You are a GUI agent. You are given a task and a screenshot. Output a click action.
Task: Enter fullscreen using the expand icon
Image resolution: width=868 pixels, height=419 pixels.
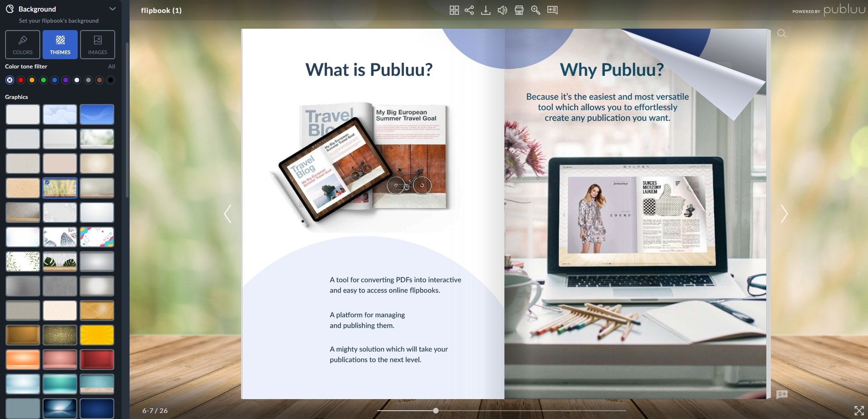859,411
